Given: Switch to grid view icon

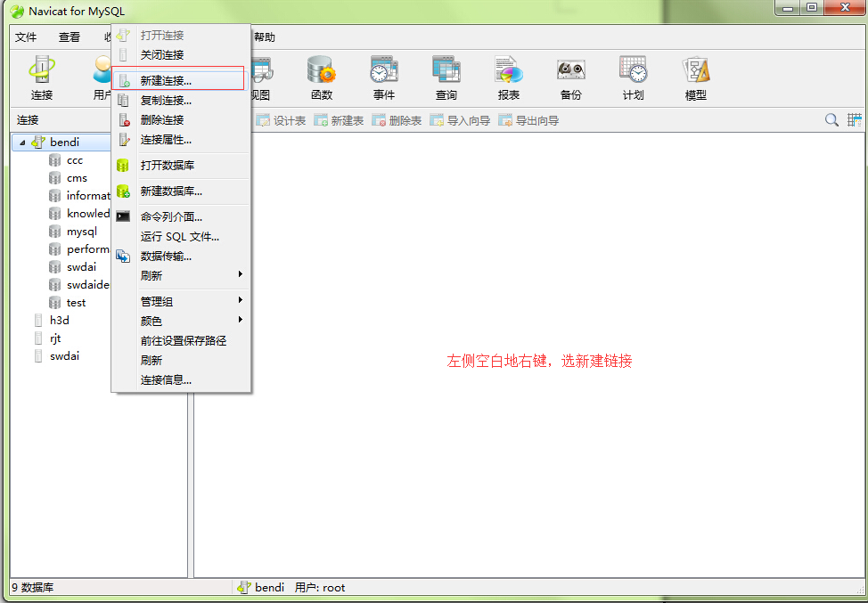Looking at the screenshot, I should tap(854, 120).
